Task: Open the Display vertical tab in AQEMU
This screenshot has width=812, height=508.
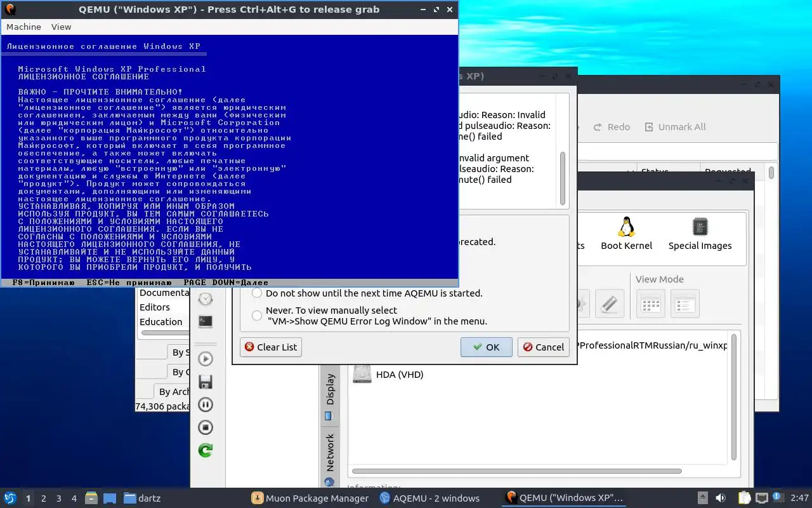Action: 330,396
